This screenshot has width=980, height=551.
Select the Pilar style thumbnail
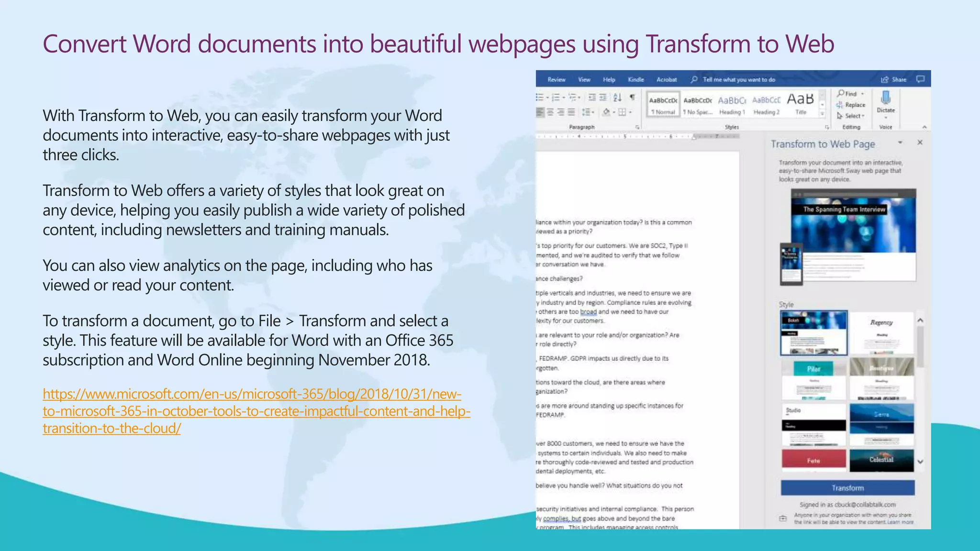pos(813,379)
